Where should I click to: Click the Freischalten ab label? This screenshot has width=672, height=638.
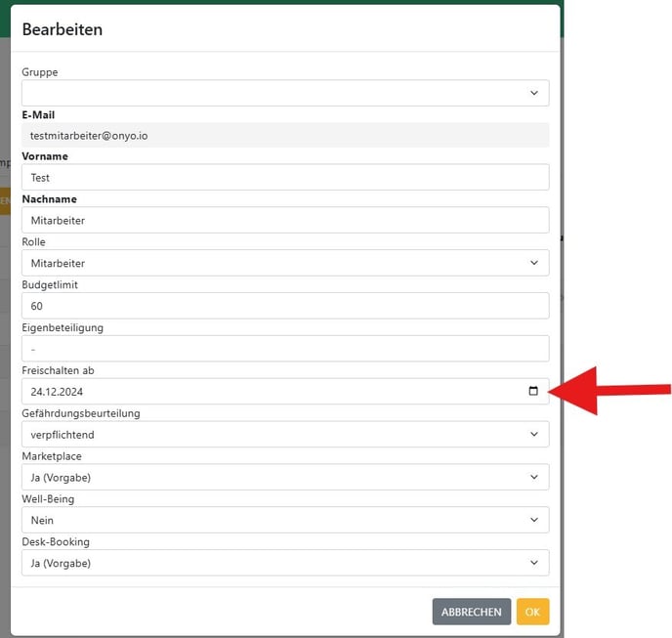tap(58, 370)
